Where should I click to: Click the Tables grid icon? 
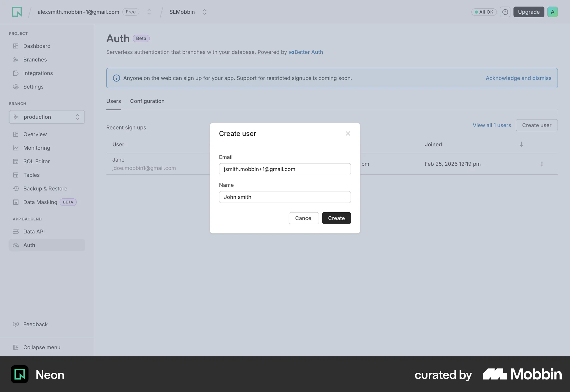16,175
